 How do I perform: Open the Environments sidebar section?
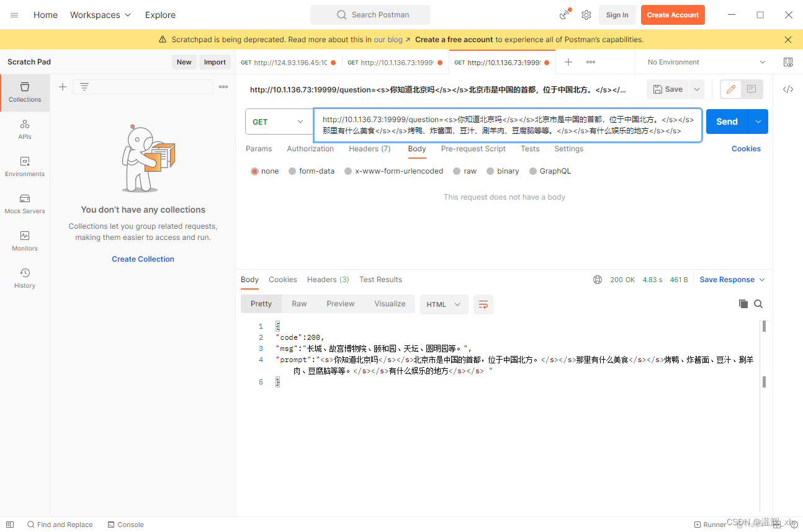point(25,167)
